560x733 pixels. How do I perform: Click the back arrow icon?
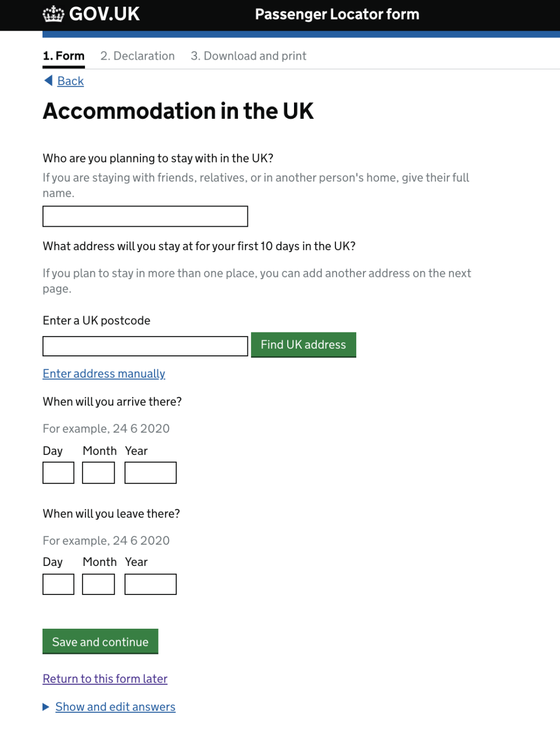click(x=48, y=80)
